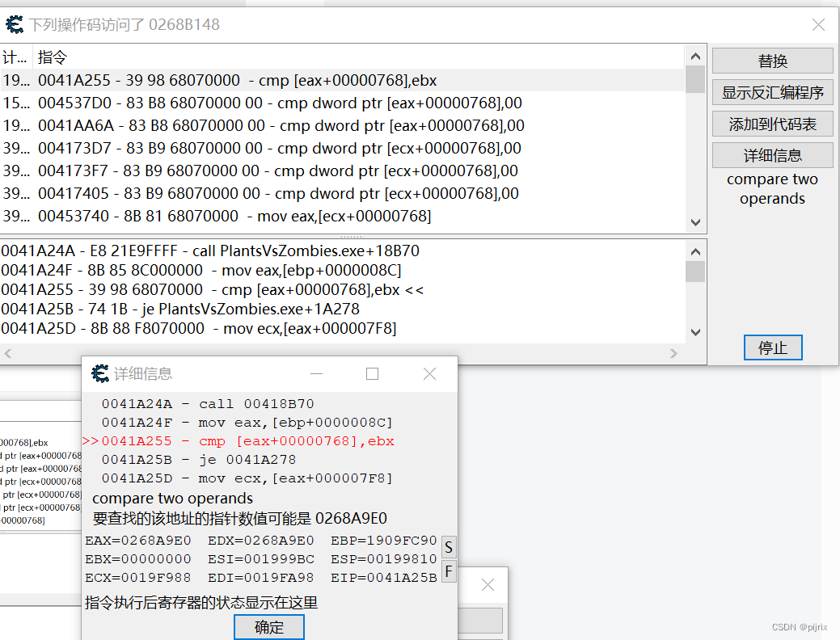The image size is (840, 640).
Task: Select row 0041A255 cmp [eax+00000768],ebx
Action: click(x=343, y=80)
